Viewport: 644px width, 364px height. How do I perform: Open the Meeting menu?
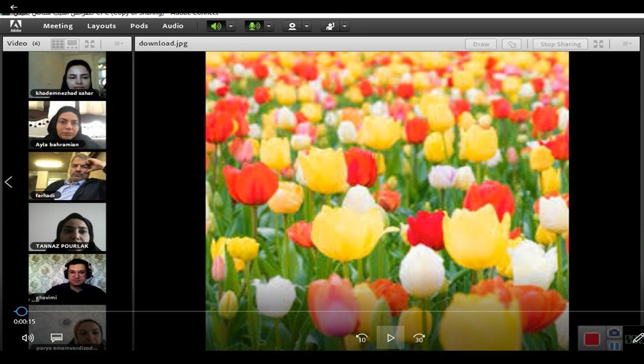pyautogui.click(x=58, y=26)
